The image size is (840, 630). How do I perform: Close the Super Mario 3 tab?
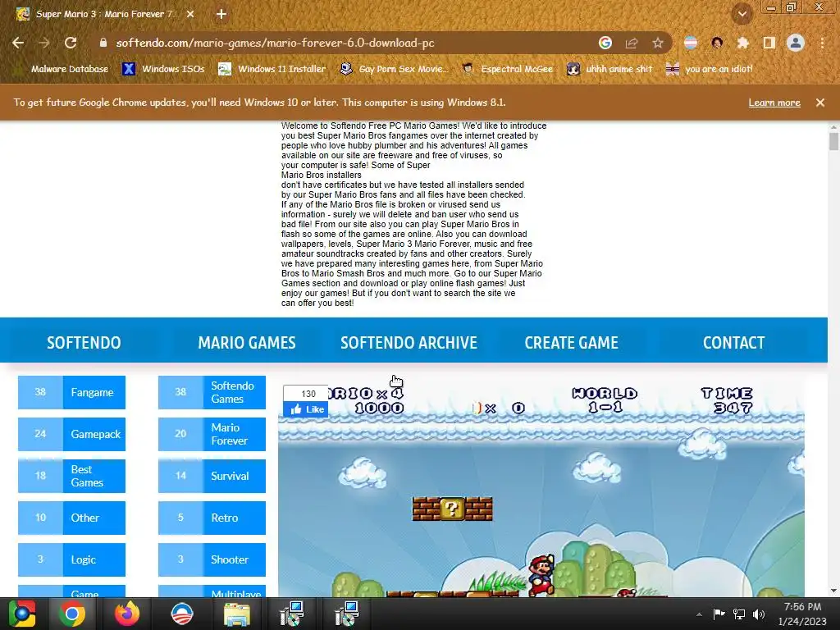point(190,15)
